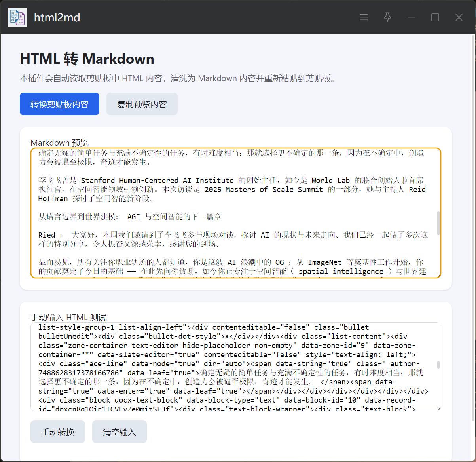Click the "HTML 转 Markdown" heading
Screen dimensions: 476x462
(87, 59)
